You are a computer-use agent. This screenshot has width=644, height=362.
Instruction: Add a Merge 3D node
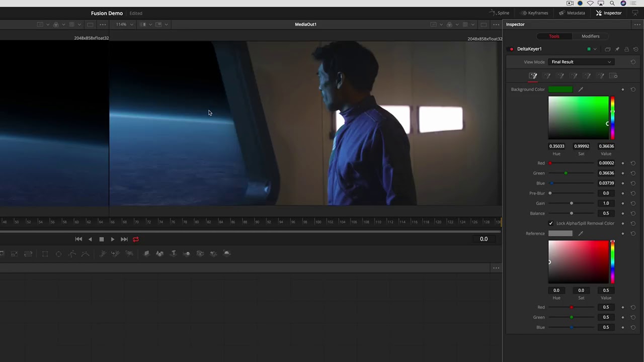pos(187,254)
